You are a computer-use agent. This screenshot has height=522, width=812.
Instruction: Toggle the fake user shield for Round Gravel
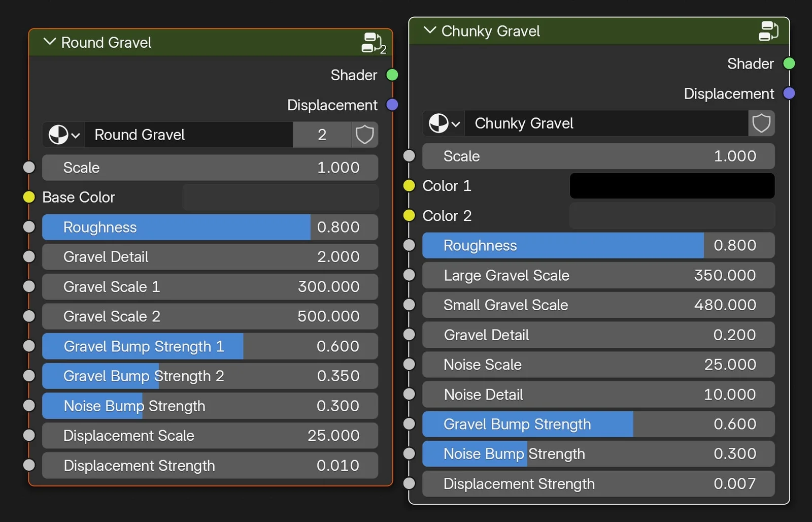coord(364,135)
